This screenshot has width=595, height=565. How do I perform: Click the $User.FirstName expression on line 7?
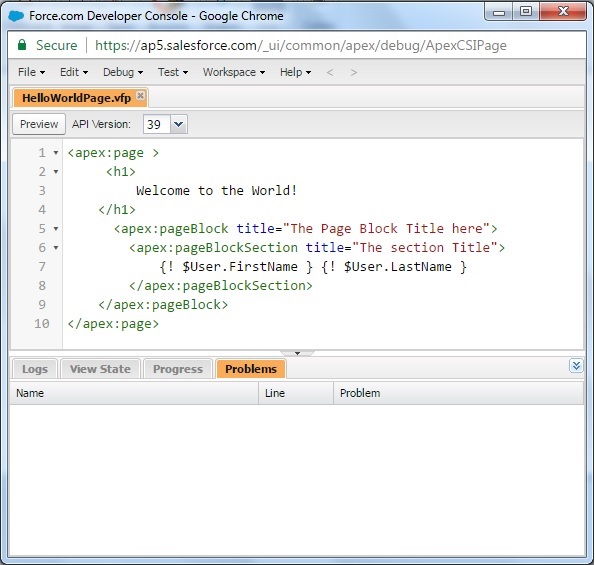pos(236,267)
